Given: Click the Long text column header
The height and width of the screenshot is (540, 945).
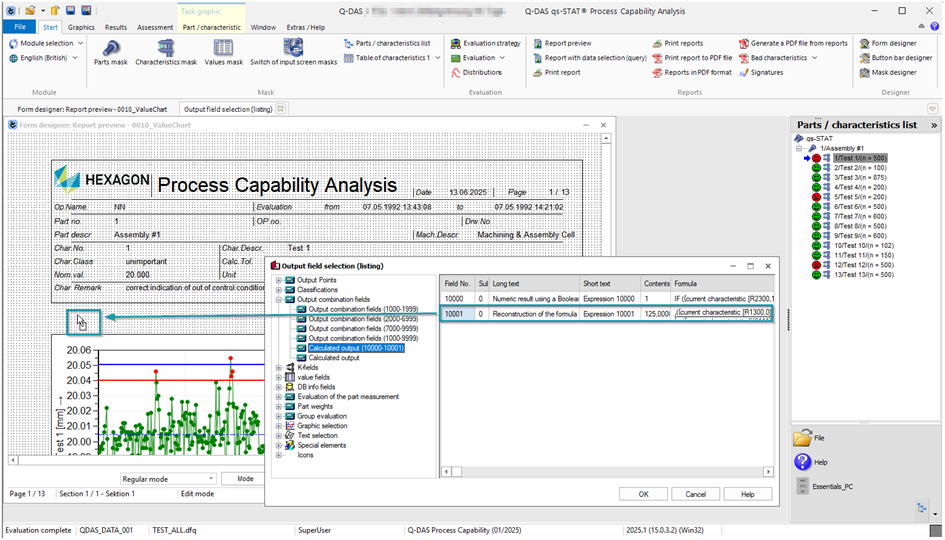Looking at the screenshot, I should click(534, 283).
